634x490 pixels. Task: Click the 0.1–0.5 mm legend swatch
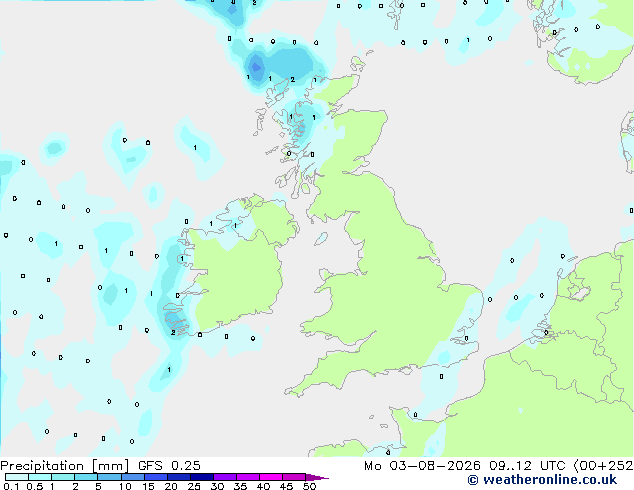click(x=17, y=477)
